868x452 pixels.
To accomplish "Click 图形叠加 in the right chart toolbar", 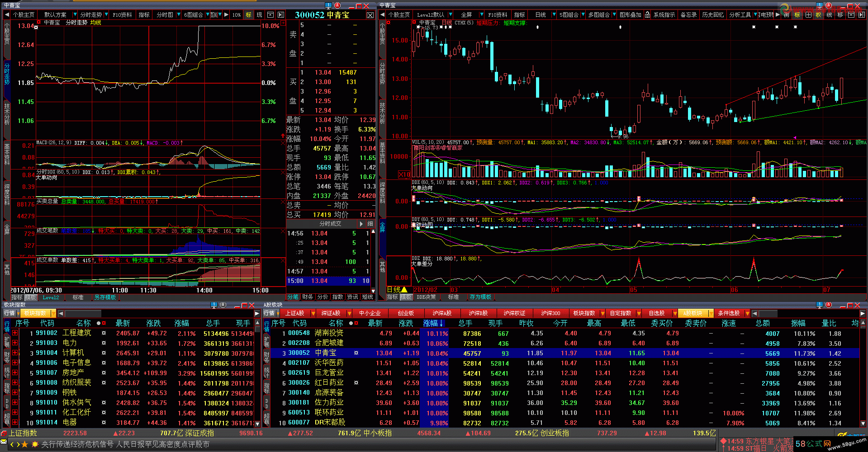I will coord(630,14).
